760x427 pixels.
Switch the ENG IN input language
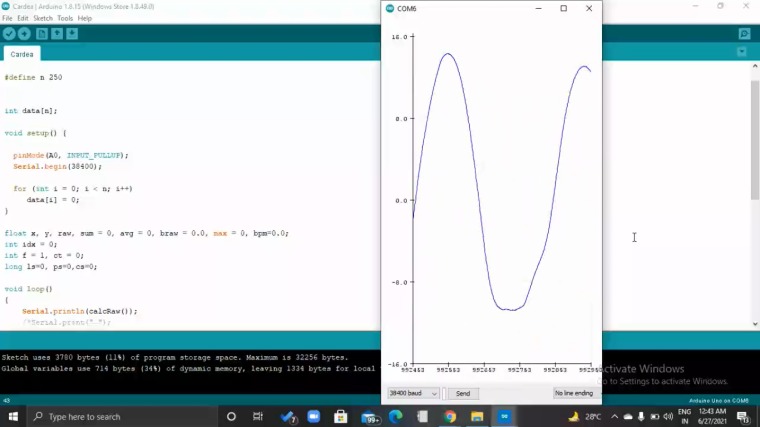point(684,417)
